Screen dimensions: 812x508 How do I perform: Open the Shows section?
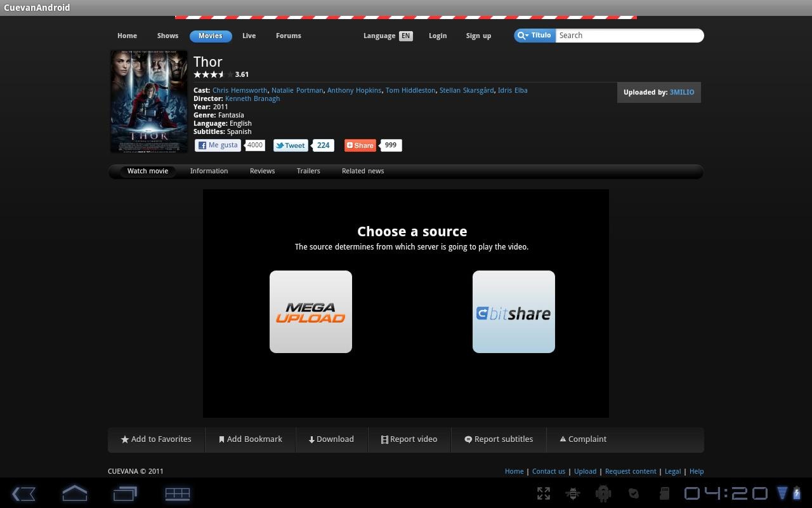click(167, 36)
